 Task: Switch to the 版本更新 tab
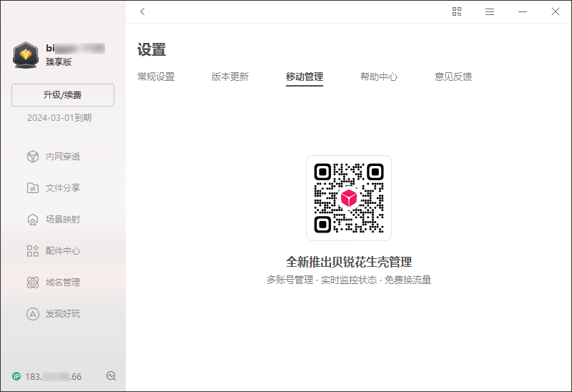pyautogui.click(x=230, y=77)
